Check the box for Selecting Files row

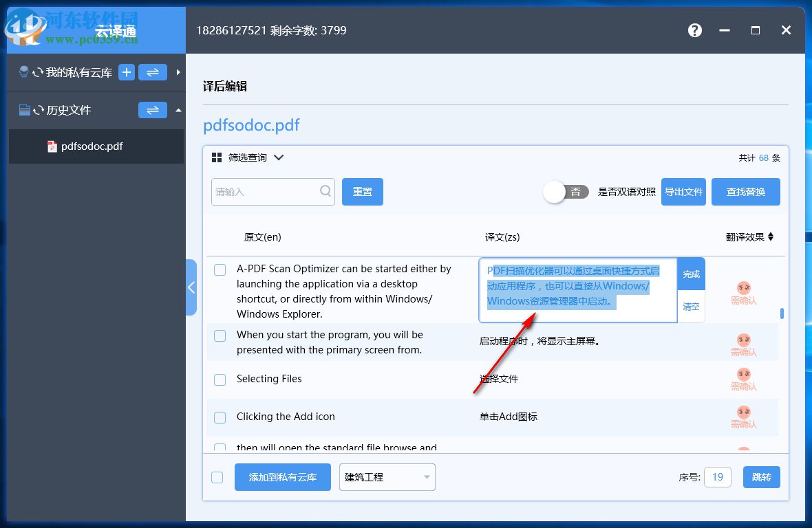tap(220, 379)
